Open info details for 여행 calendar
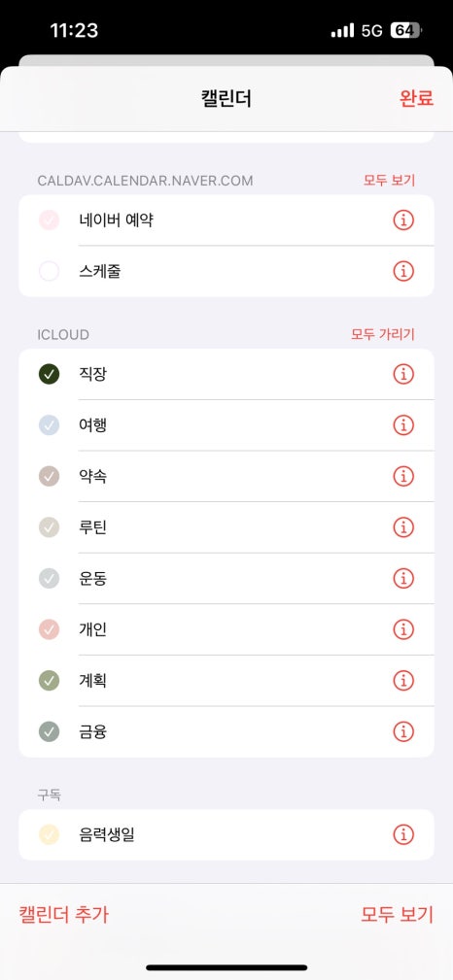The image size is (453, 980). pyautogui.click(x=403, y=425)
